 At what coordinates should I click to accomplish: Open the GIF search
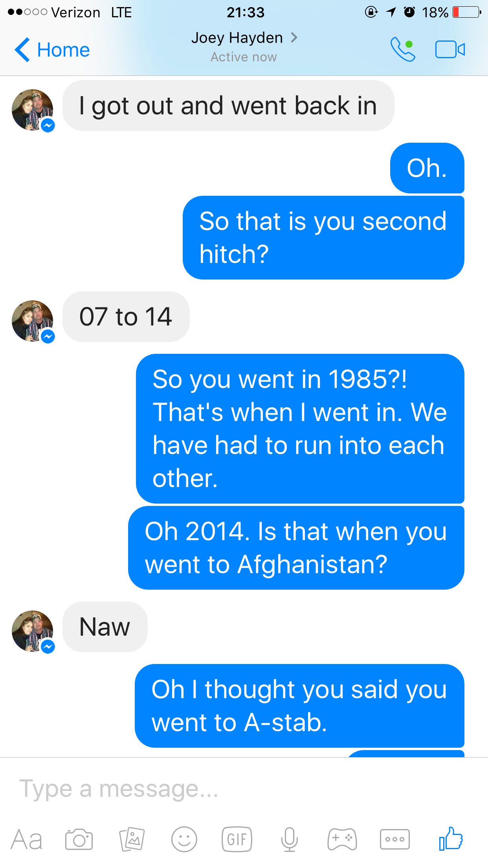click(237, 839)
